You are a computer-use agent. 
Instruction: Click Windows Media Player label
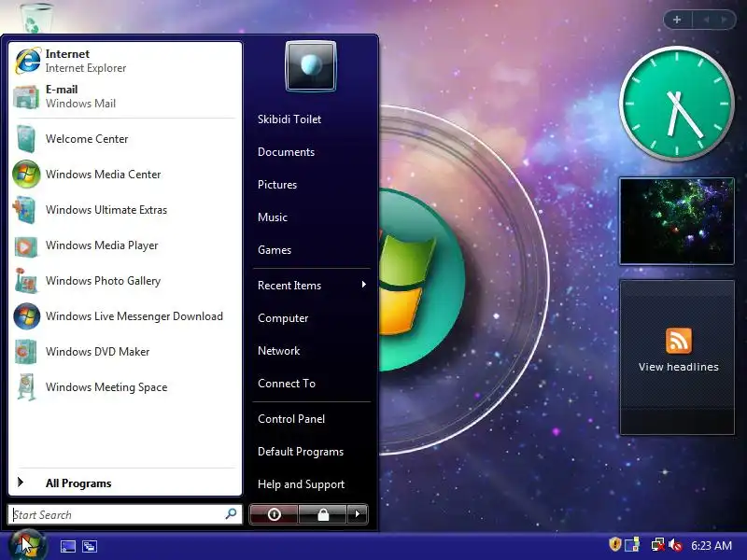coord(102,245)
